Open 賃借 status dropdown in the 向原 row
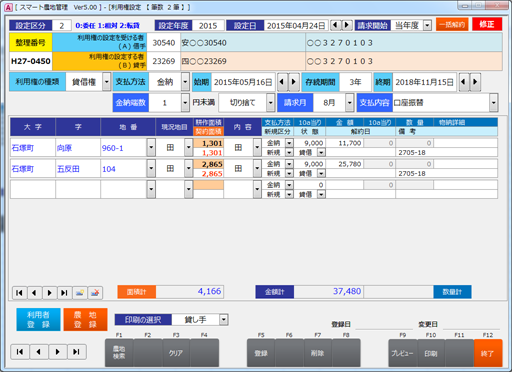512x372 pixels. coord(321,153)
